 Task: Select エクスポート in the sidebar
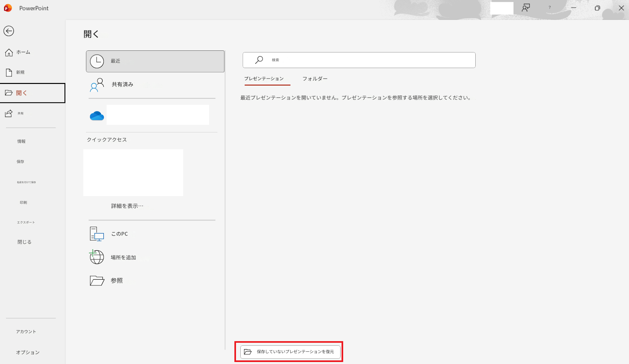(x=26, y=222)
